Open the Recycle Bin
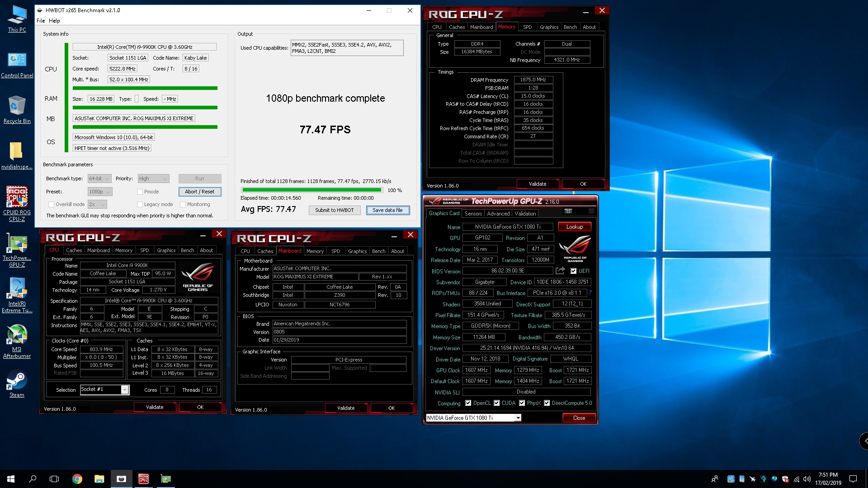The image size is (868, 488). (17, 110)
